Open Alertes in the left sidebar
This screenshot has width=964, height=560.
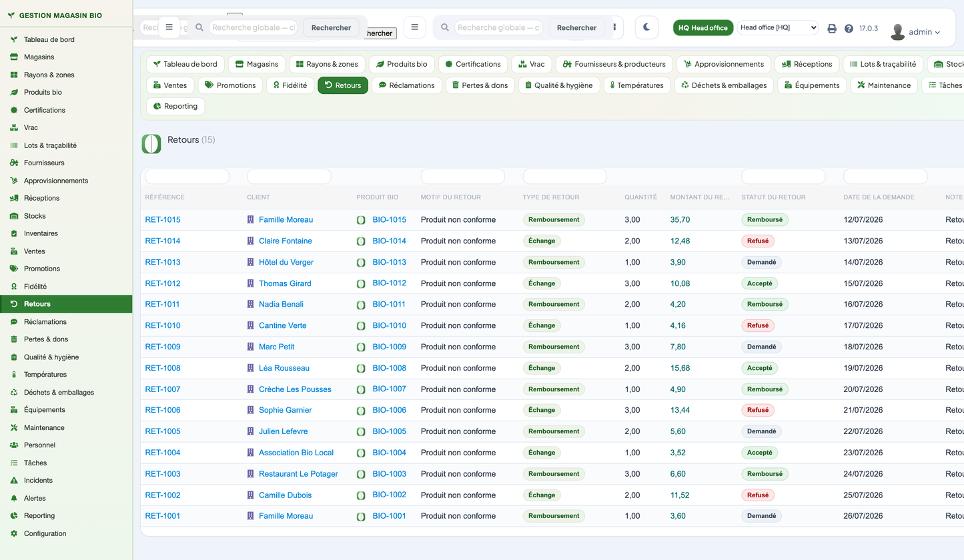(66, 498)
